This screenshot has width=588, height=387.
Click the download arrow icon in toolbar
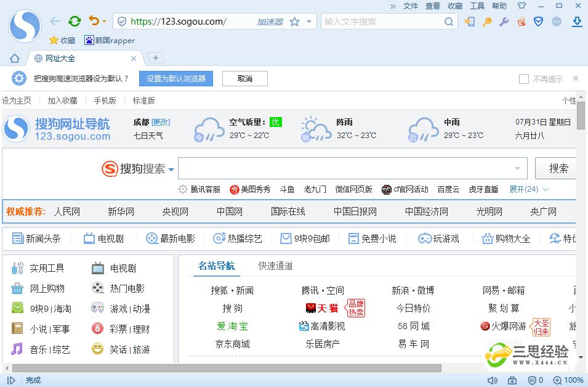point(577,22)
